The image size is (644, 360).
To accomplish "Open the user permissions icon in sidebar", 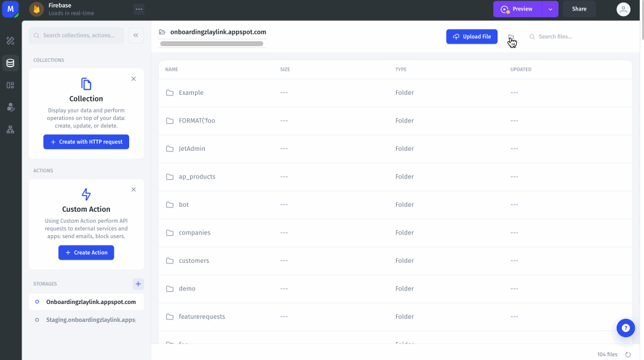I will [x=10, y=107].
